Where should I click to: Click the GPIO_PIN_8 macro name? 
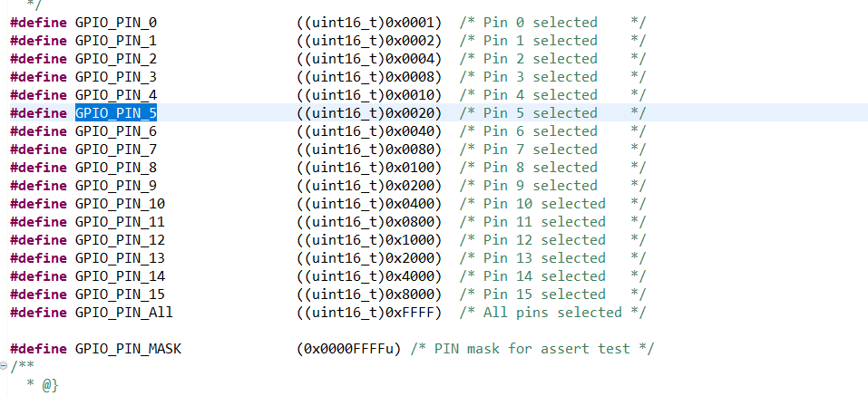(x=115, y=168)
